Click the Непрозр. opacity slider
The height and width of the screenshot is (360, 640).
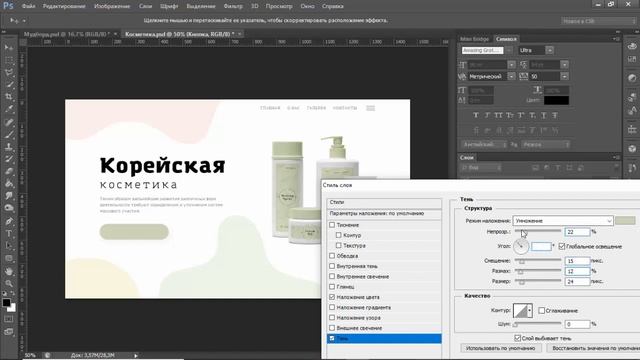538,231
